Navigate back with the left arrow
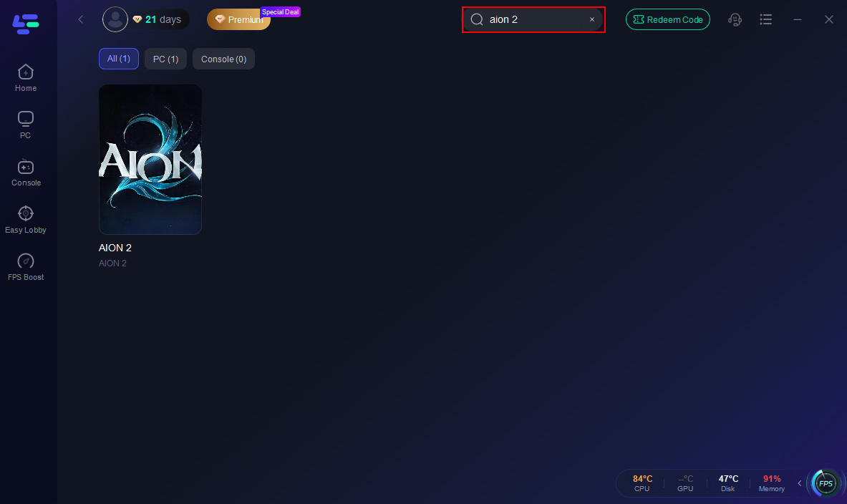Image resolution: width=847 pixels, height=504 pixels. (x=81, y=19)
